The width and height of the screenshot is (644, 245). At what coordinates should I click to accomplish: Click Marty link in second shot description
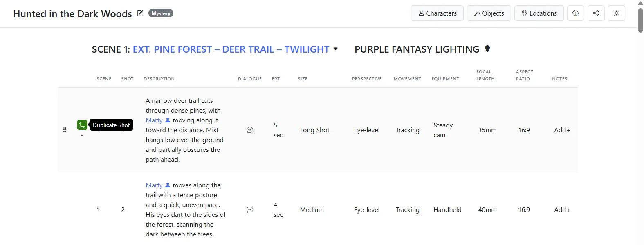154,185
